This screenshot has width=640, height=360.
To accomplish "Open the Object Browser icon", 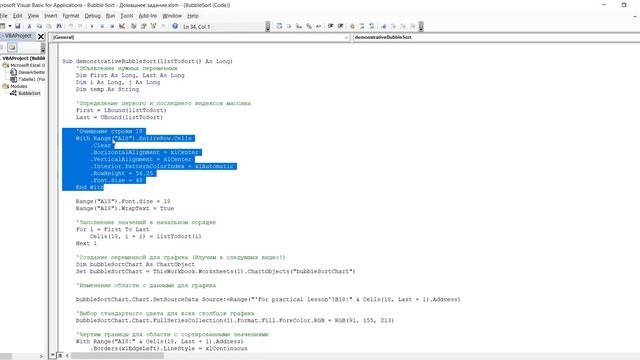I will pyautogui.click(x=153, y=26).
